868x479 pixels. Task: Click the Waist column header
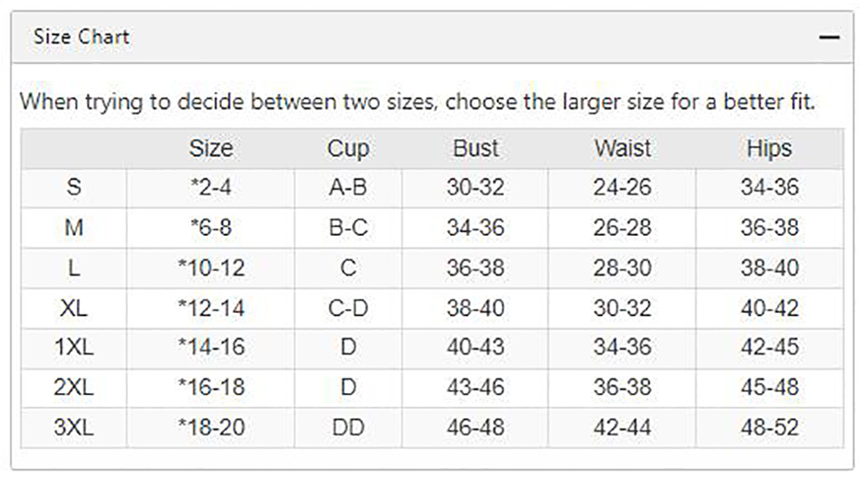click(622, 149)
